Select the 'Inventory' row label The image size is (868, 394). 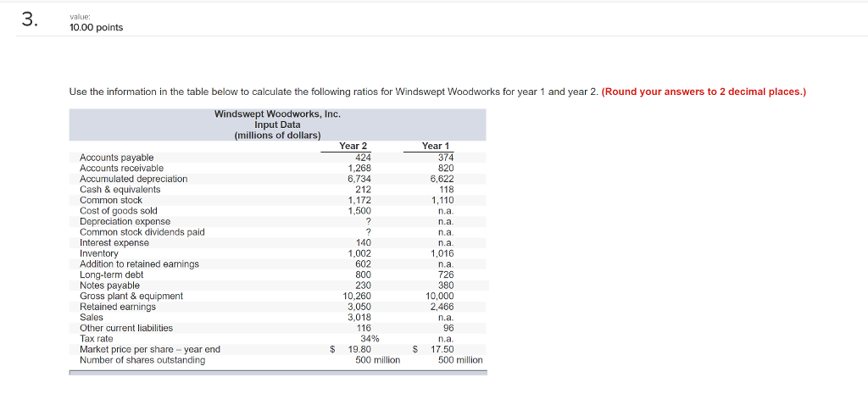(x=99, y=253)
